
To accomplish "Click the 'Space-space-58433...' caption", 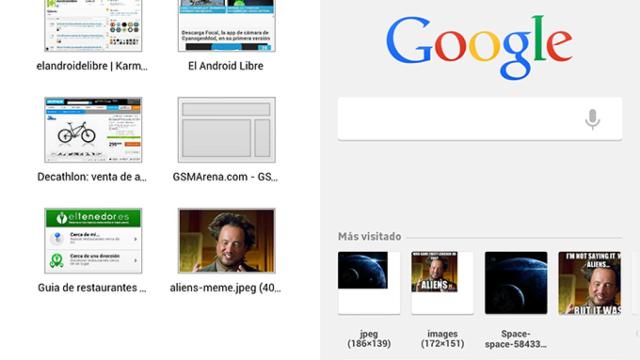I will point(516,339).
